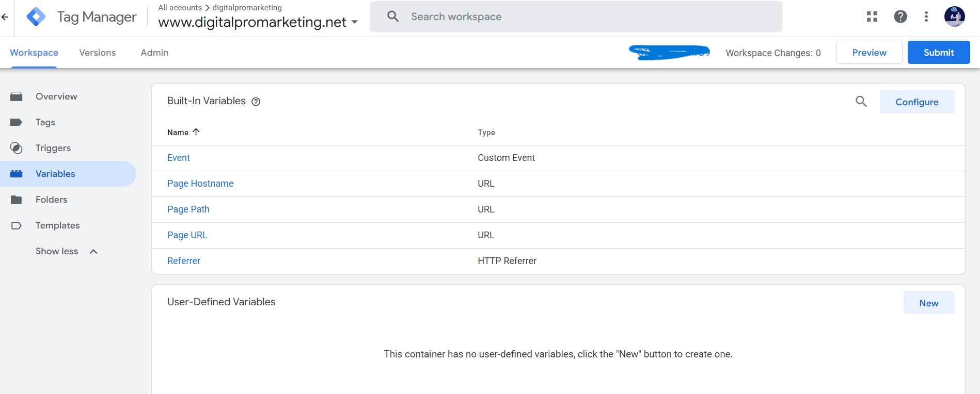Open Folders in the sidebar
This screenshot has width=980, height=394.
click(52, 200)
